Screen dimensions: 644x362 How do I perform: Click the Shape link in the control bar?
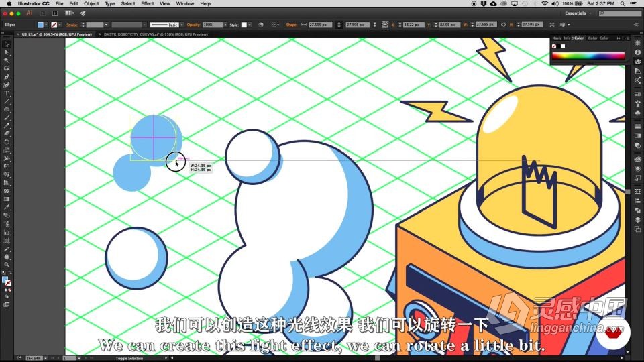291,25
